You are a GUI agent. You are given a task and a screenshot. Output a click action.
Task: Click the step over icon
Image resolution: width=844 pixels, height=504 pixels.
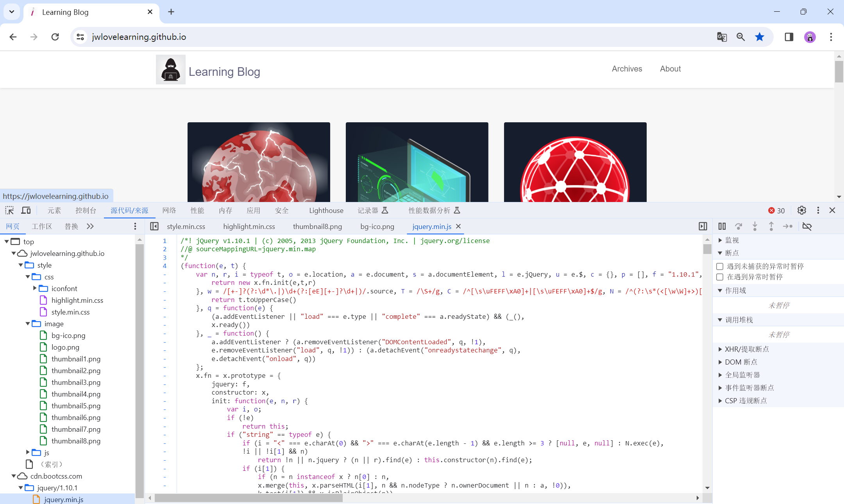738,226
